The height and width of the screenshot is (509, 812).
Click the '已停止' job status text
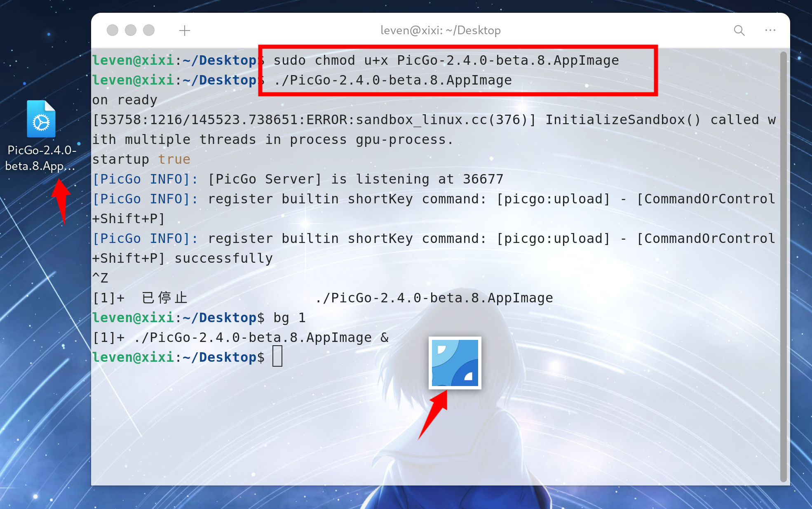tap(164, 298)
